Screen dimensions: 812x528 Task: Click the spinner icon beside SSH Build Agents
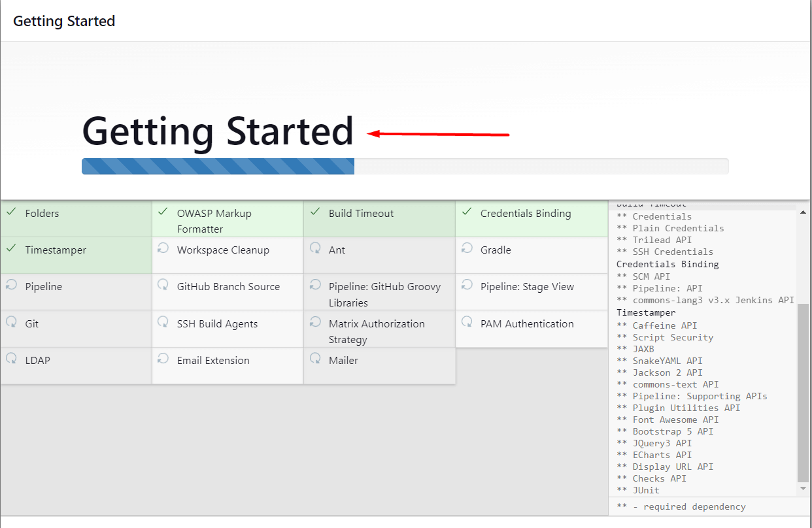tap(163, 322)
